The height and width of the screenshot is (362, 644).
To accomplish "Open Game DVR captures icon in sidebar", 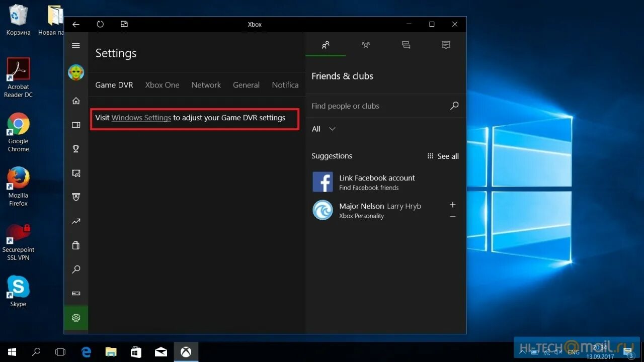I will [76, 173].
